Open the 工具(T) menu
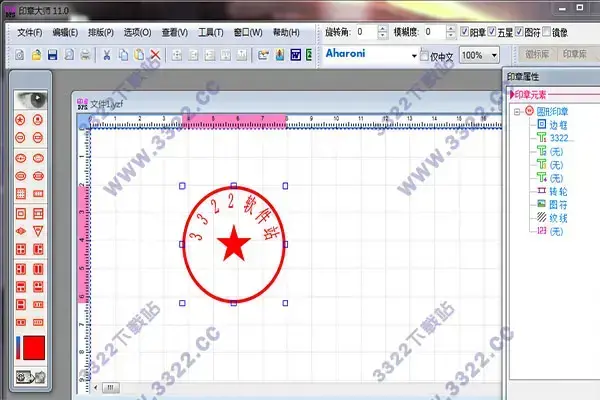Viewport: 600px width, 400px height. tap(210, 33)
